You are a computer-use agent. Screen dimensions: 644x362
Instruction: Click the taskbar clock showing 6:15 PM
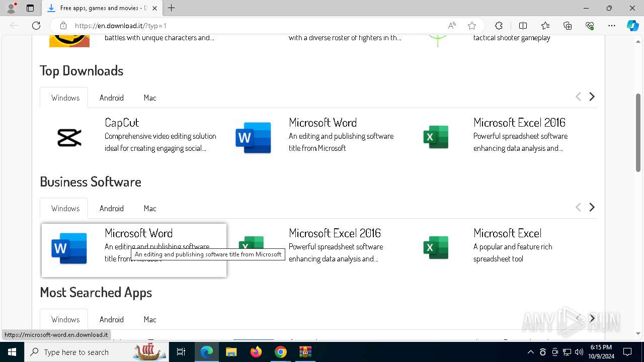(x=601, y=352)
